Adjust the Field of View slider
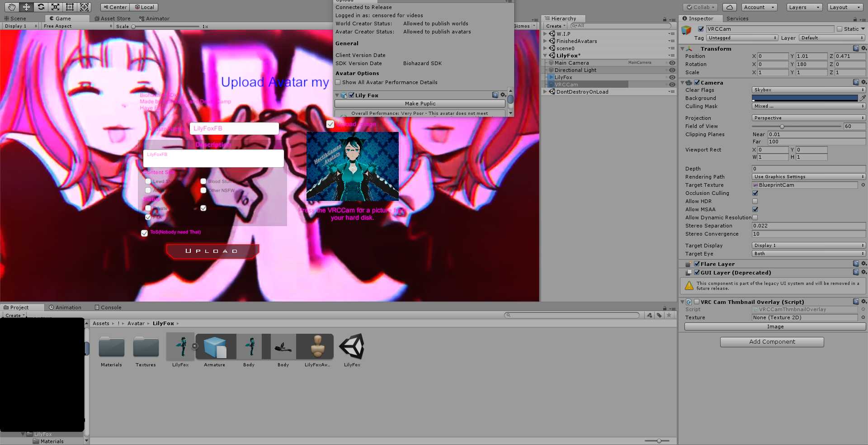This screenshot has height=445, width=868. click(782, 127)
